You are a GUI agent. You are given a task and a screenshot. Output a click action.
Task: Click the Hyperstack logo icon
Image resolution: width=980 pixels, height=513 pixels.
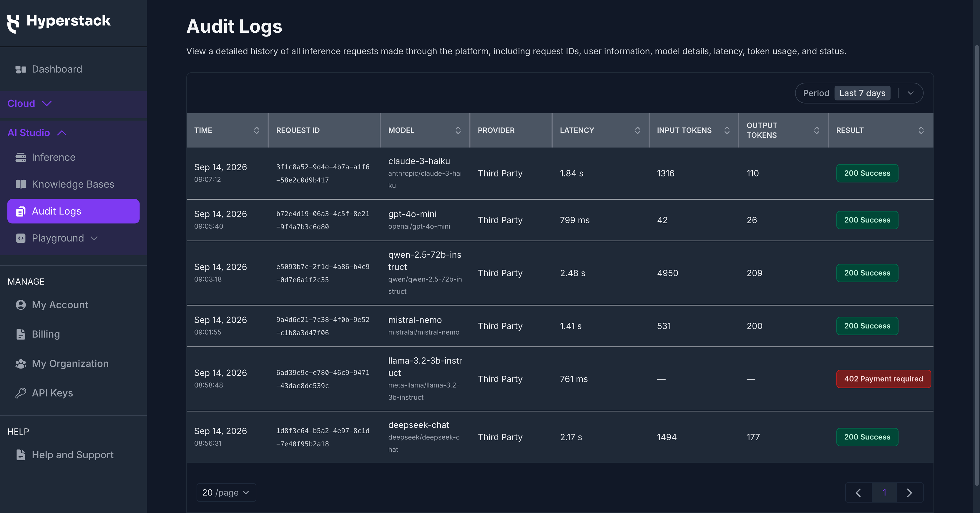pyautogui.click(x=13, y=24)
